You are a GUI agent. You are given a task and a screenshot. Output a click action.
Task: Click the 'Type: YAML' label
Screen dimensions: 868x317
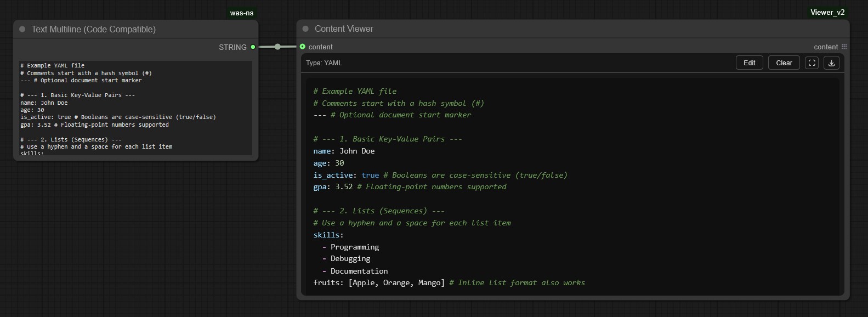(324, 63)
